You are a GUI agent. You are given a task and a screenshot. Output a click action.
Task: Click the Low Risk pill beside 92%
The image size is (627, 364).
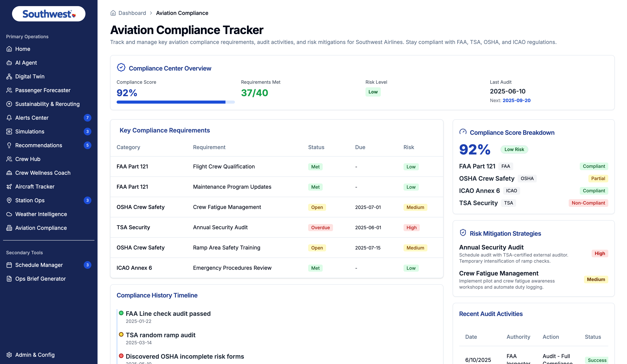514,149
